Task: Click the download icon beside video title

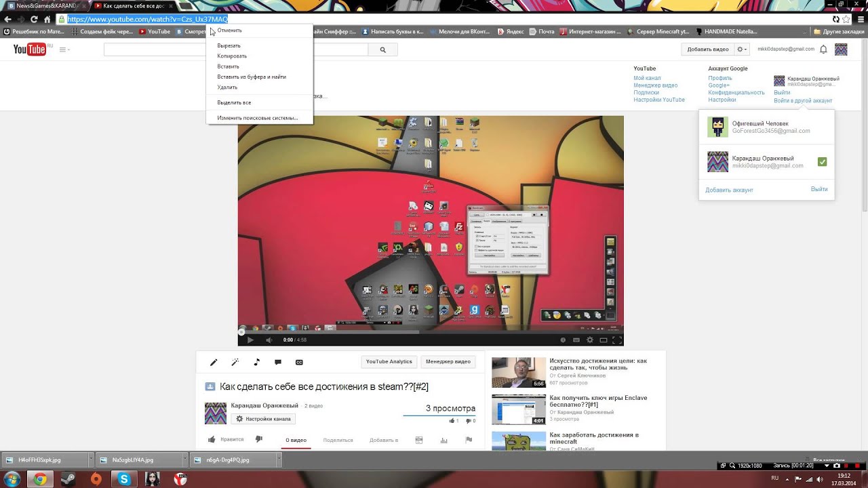Action: pos(210,386)
